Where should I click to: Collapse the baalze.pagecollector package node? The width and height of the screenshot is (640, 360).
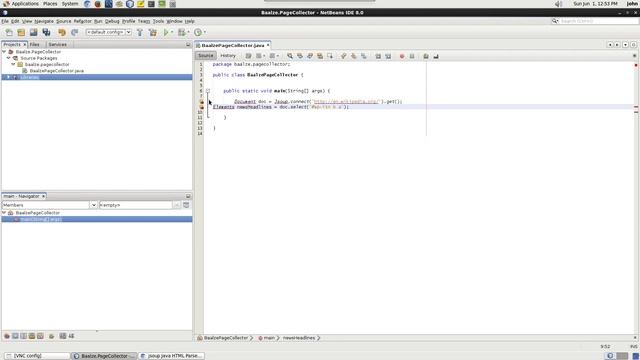click(x=13, y=64)
